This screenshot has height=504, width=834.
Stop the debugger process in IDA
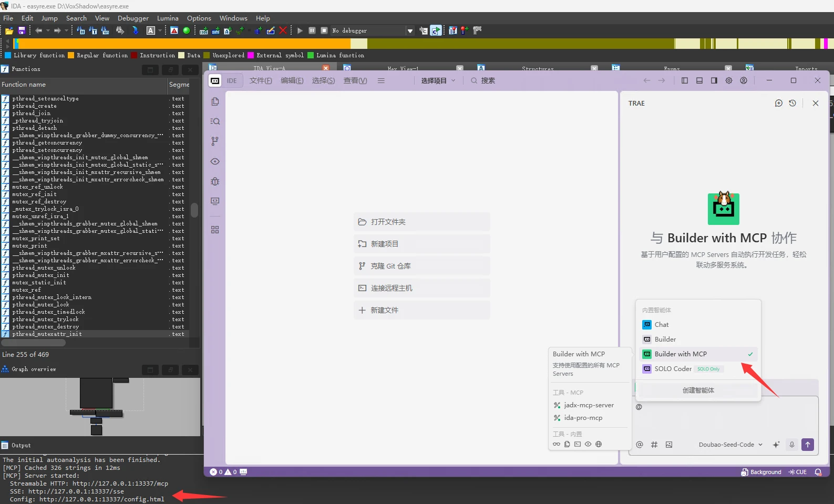pos(324,30)
